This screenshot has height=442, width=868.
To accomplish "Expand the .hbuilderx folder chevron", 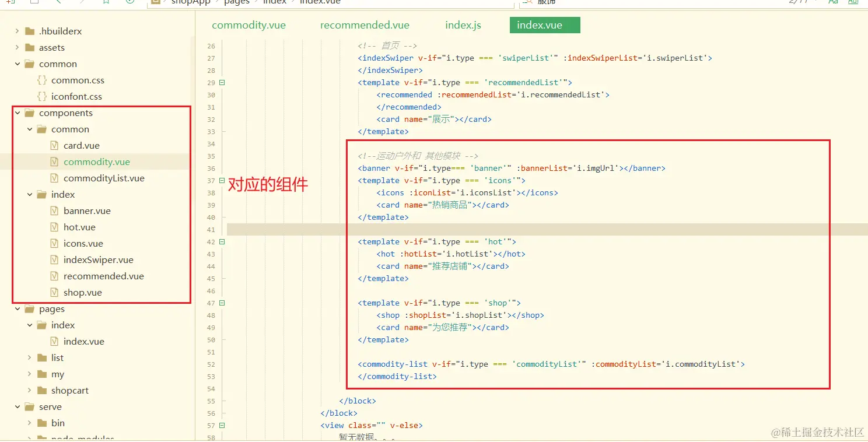I will [x=17, y=31].
